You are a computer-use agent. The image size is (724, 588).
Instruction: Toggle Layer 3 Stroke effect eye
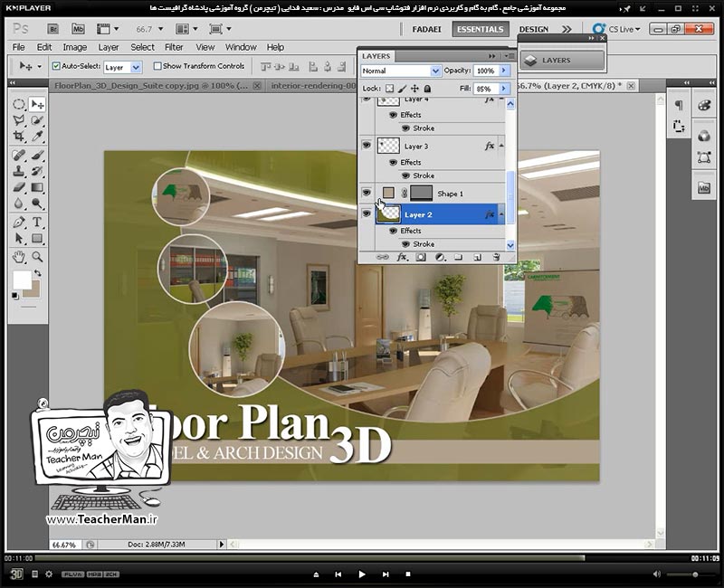[405, 175]
